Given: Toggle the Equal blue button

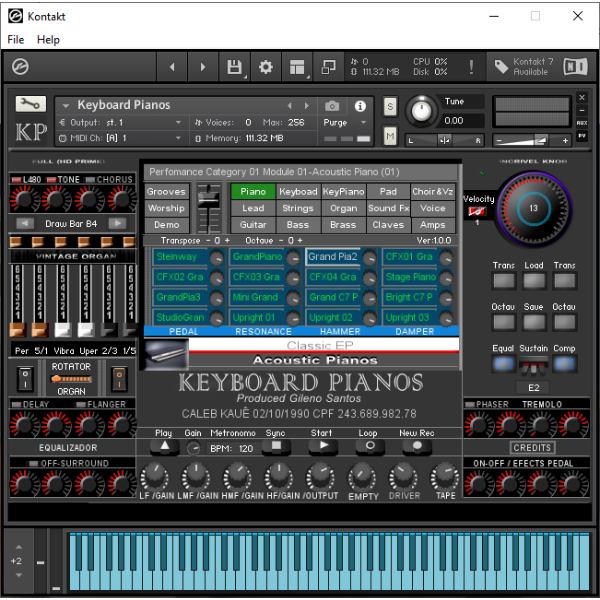Looking at the screenshot, I should pyautogui.click(x=504, y=364).
